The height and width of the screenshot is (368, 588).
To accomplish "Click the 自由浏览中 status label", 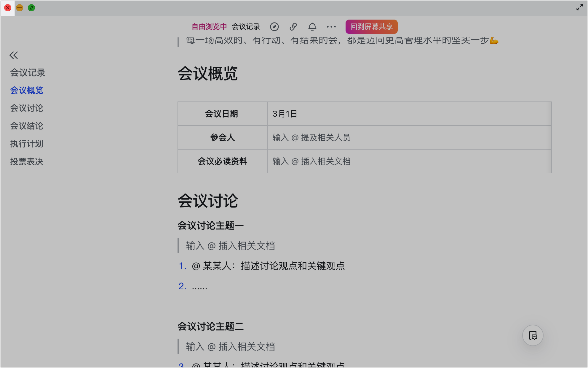I will [209, 27].
